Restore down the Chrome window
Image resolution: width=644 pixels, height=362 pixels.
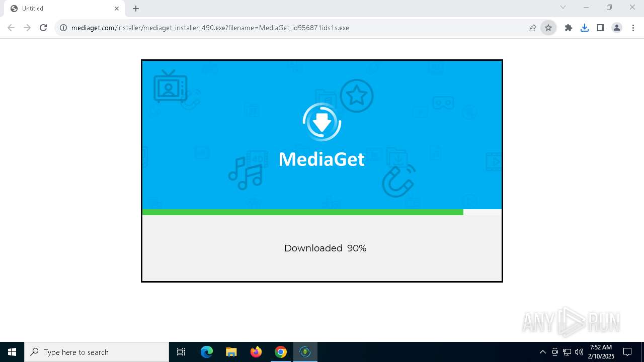(x=609, y=7)
